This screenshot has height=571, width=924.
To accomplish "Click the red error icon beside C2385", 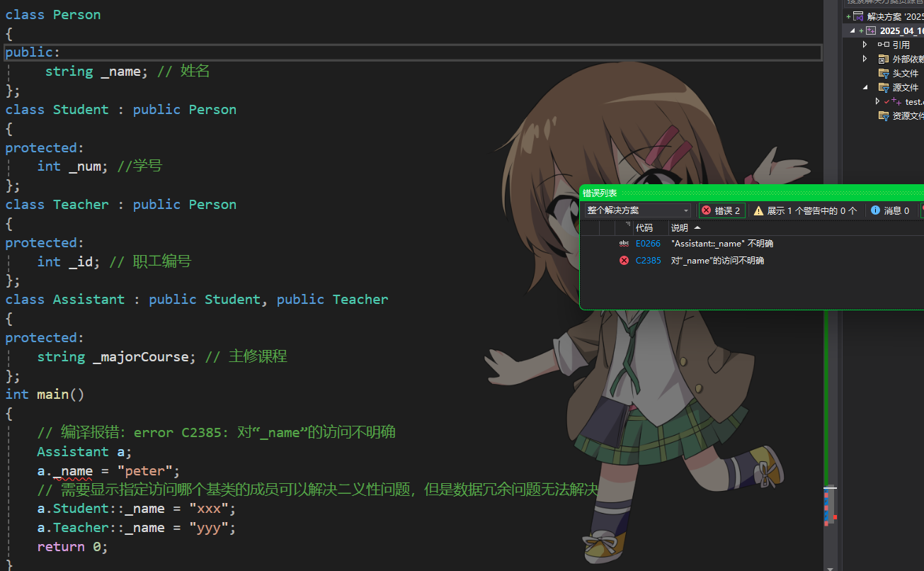I will click(x=624, y=261).
